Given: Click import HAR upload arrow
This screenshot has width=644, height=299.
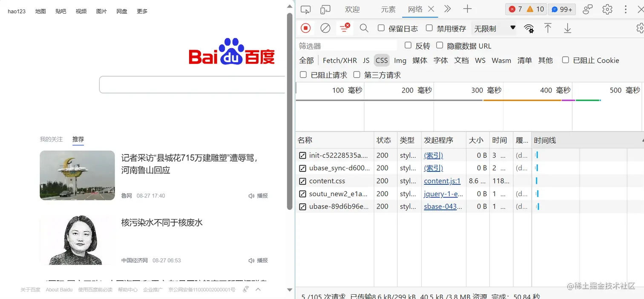Looking at the screenshot, I should coord(548,28).
